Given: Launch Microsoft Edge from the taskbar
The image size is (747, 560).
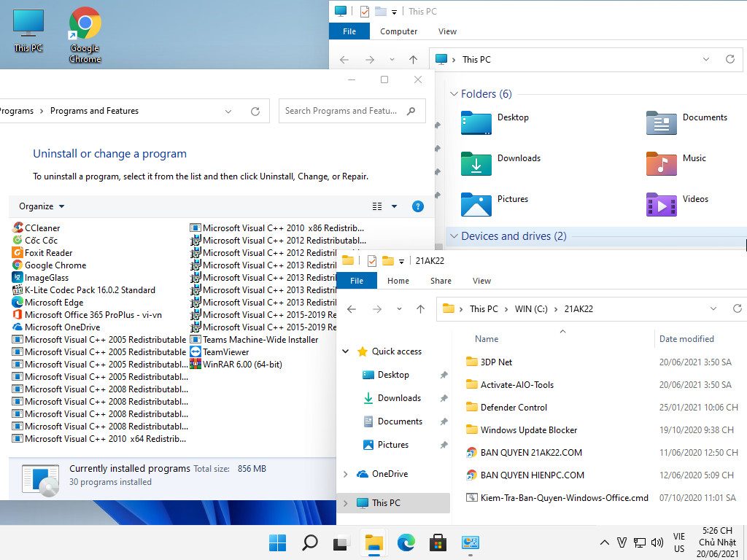Looking at the screenshot, I should [x=406, y=542].
